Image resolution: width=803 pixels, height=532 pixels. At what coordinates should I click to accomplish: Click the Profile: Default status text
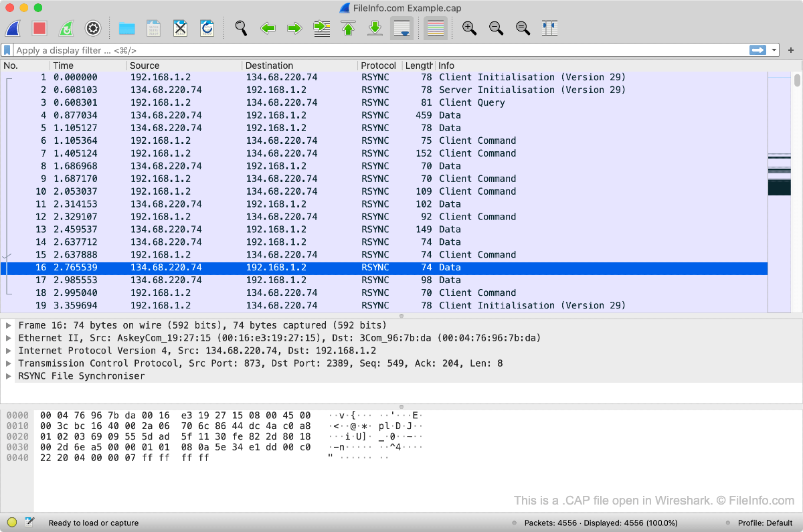tap(765, 523)
